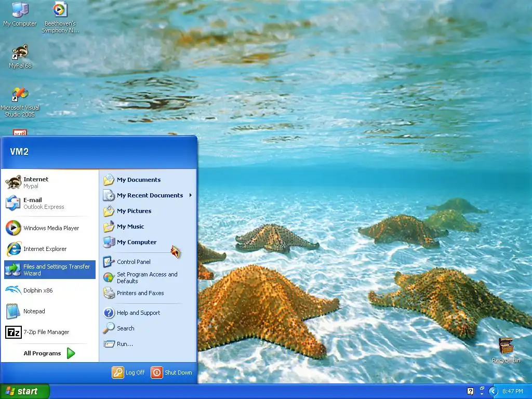Click the Shut Down button
This screenshot has width=532, height=399.
coord(171,373)
